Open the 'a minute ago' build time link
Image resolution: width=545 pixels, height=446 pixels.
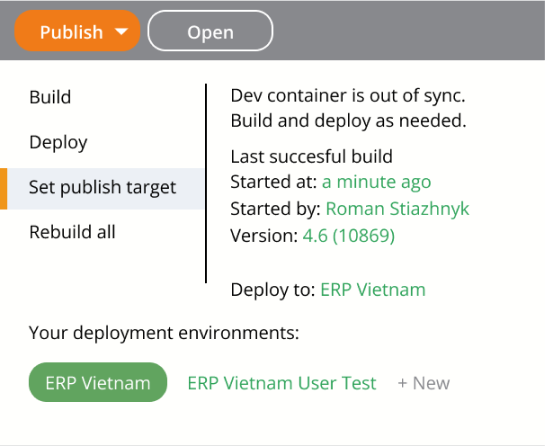pyautogui.click(x=376, y=182)
